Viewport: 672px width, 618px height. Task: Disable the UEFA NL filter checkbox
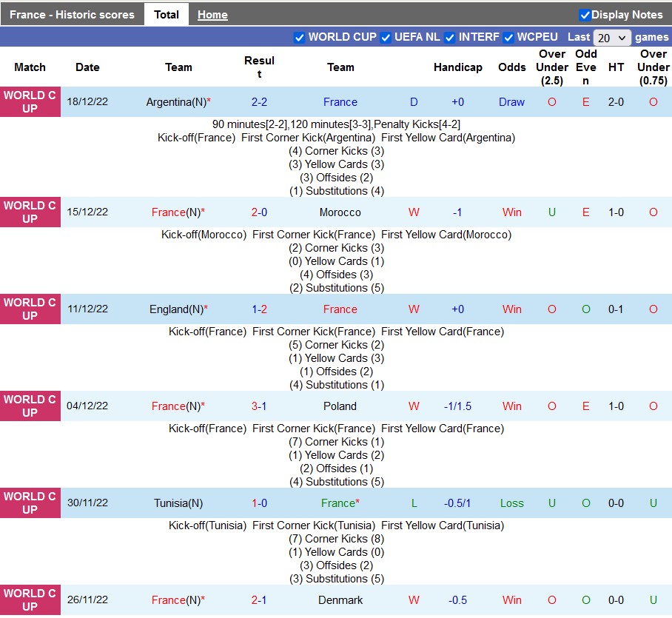coord(386,38)
